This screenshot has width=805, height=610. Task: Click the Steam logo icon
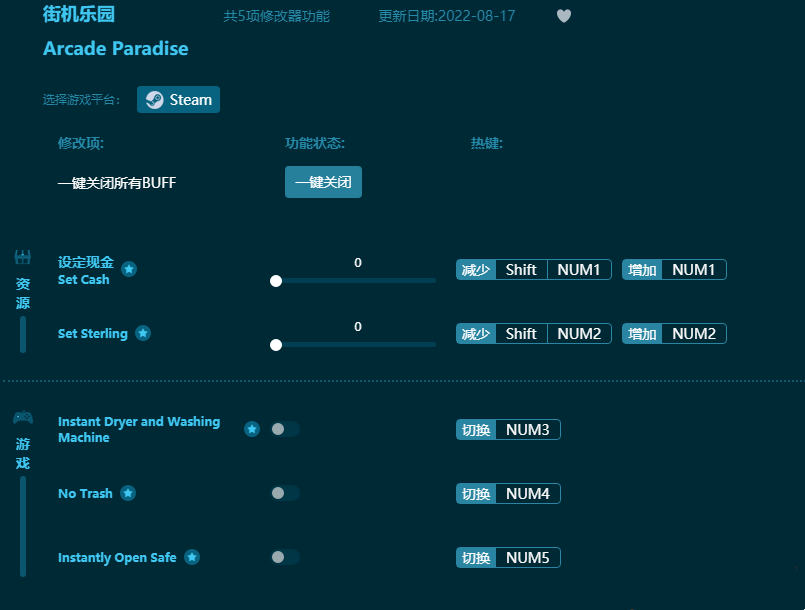click(155, 100)
